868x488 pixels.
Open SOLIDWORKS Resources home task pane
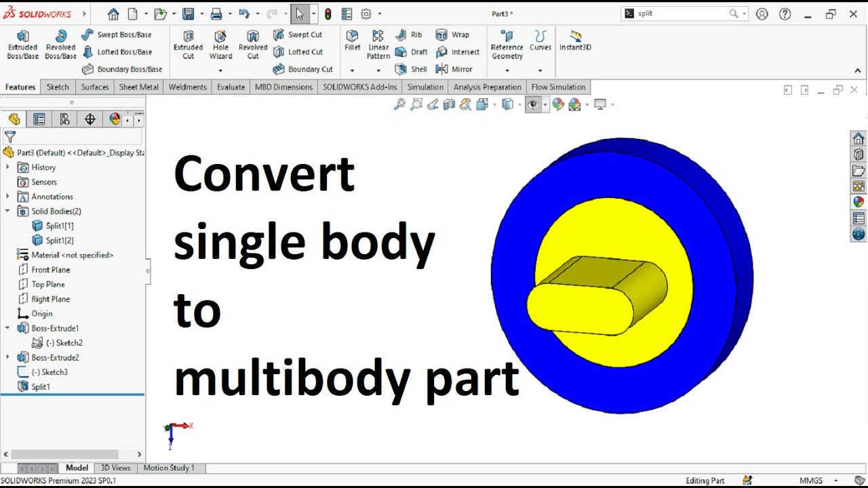click(x=859, y=138)
